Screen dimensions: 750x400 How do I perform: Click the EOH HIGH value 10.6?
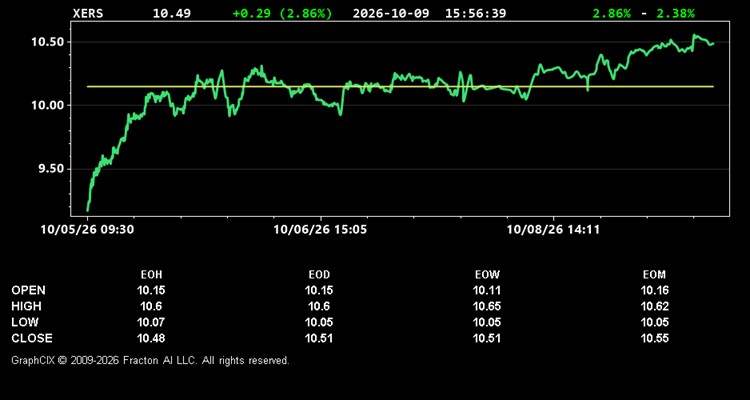(151, 306)
